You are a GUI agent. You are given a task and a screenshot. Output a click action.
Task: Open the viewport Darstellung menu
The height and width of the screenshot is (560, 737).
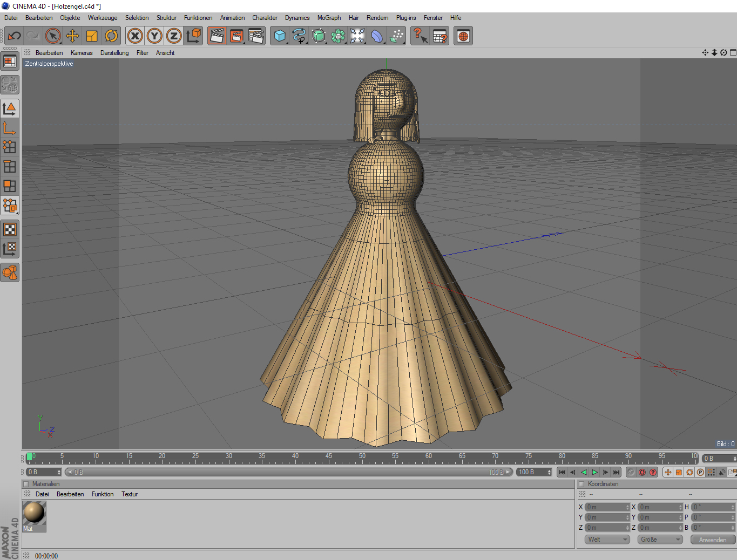[114, 53]
